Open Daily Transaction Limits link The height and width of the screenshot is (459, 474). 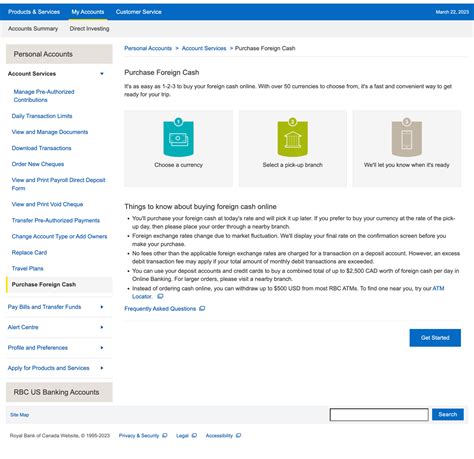42,116
